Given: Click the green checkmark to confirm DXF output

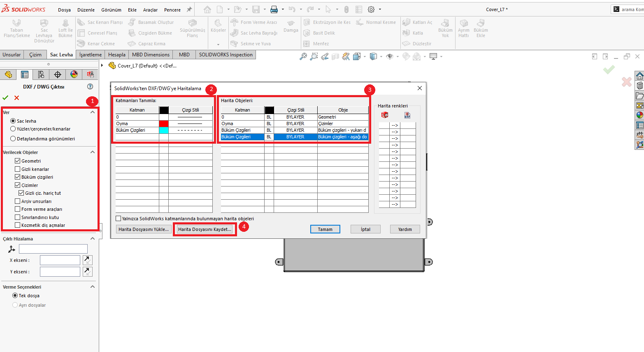Looking at the screenshot, I should click(x=5, y=98).
